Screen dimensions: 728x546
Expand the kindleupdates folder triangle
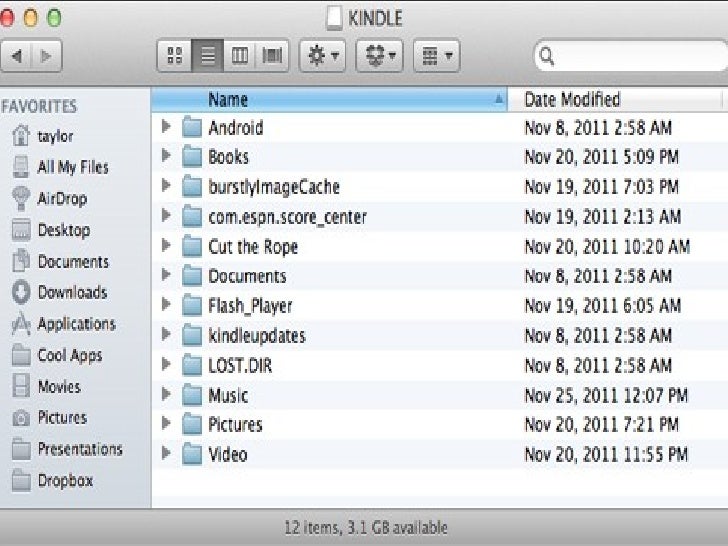166,334
